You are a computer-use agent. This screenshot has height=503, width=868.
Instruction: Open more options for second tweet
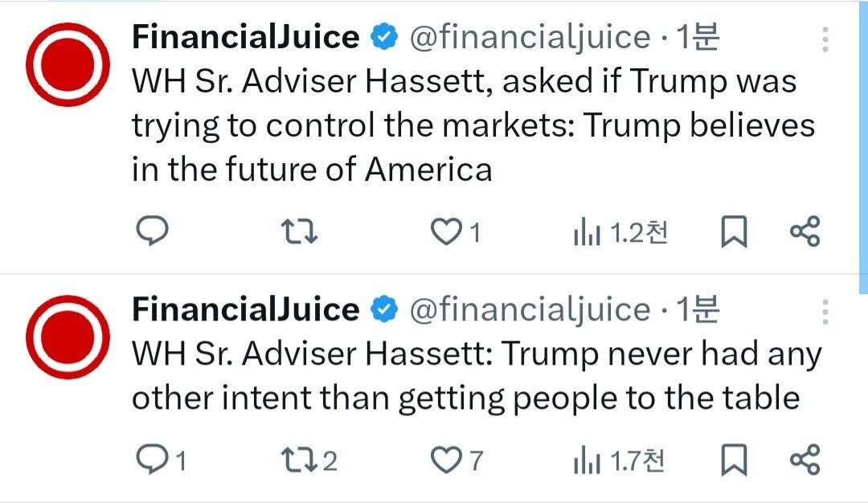click(x=825, y=312)
